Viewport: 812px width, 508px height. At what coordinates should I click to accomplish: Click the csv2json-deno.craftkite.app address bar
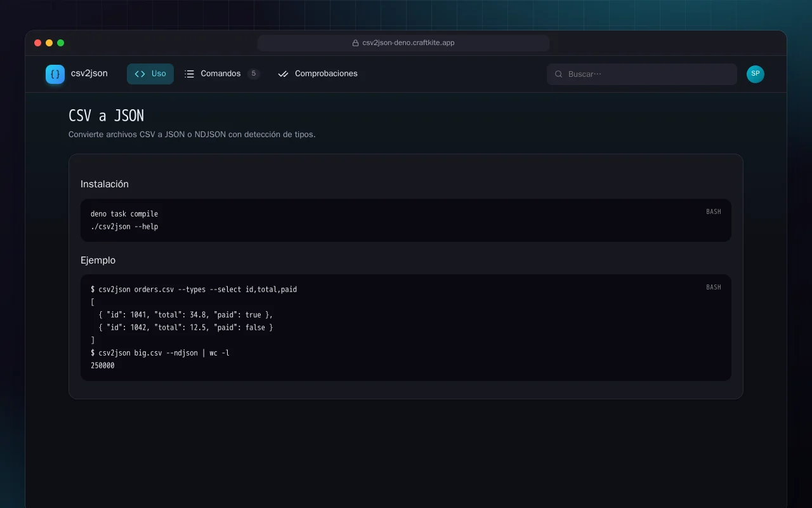(x=403, y=43)
